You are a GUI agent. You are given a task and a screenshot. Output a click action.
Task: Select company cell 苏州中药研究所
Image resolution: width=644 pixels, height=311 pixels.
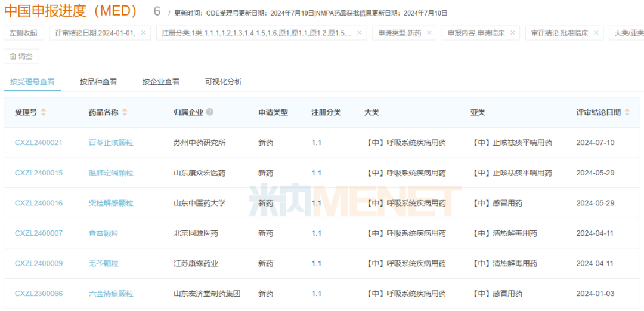tap(200, 143)
